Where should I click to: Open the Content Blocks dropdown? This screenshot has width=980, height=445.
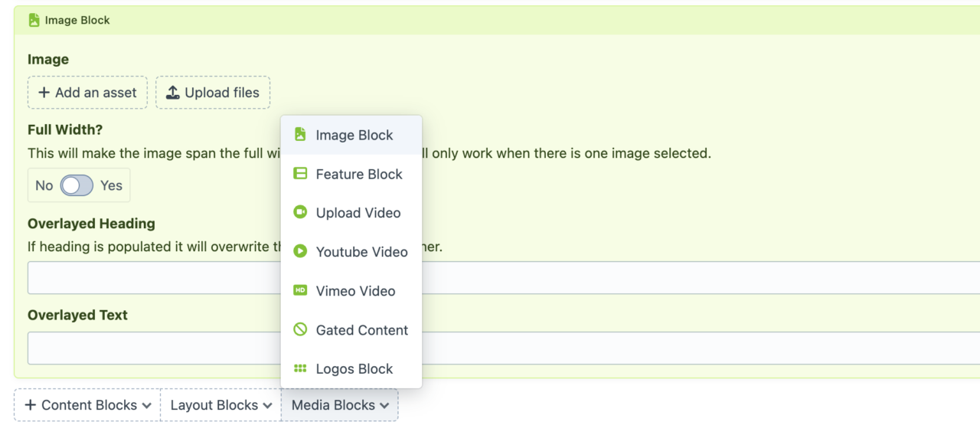[x=87, y=405]
